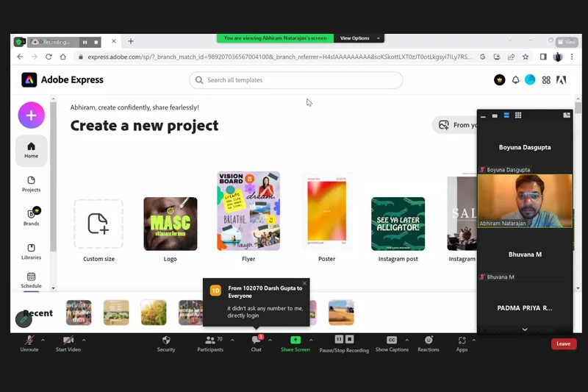Click the share page icon in address bar
The width and height of the screenshot is (588, 392).
511,57
